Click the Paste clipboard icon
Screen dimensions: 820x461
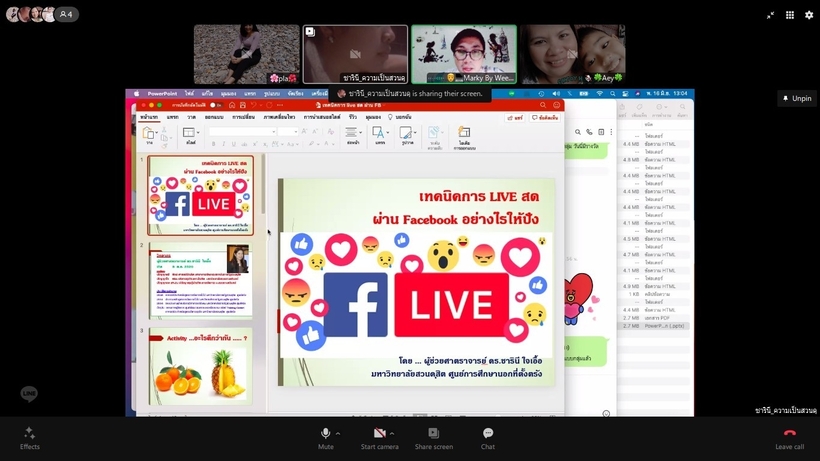[149, 133]
